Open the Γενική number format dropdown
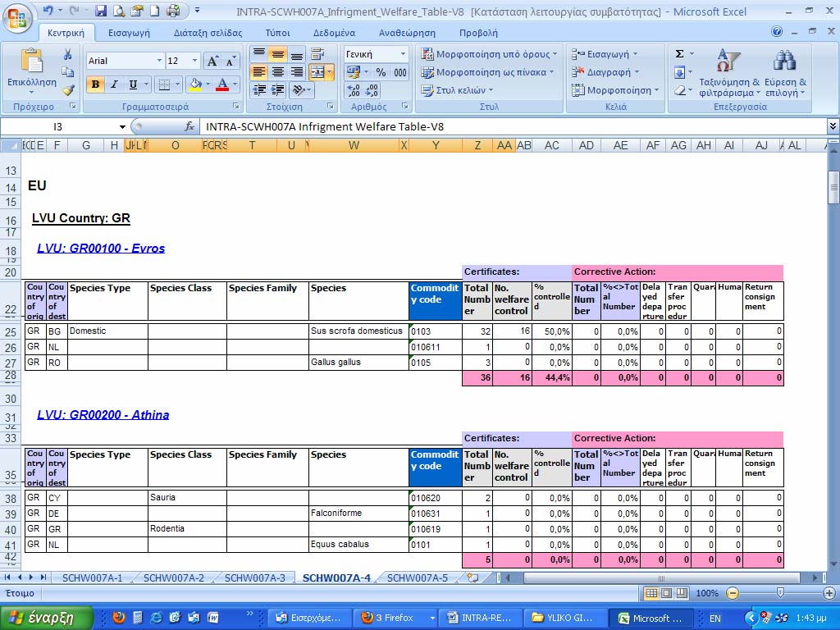The image size is (840, 630). tap(403, 54)
